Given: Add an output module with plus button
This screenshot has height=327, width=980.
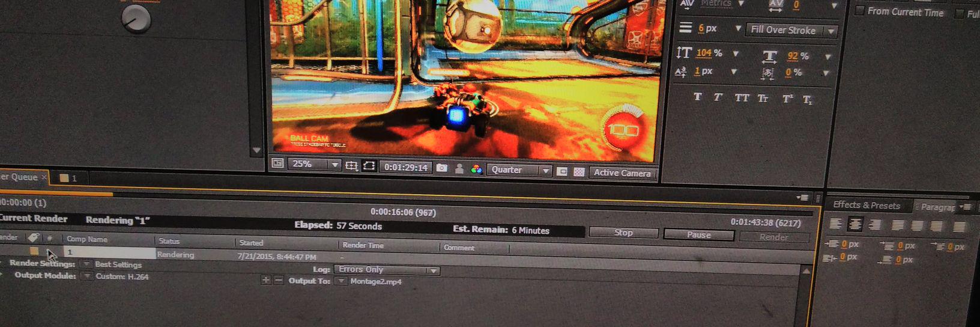Looking at the screenshot, I should pos(266,280).
